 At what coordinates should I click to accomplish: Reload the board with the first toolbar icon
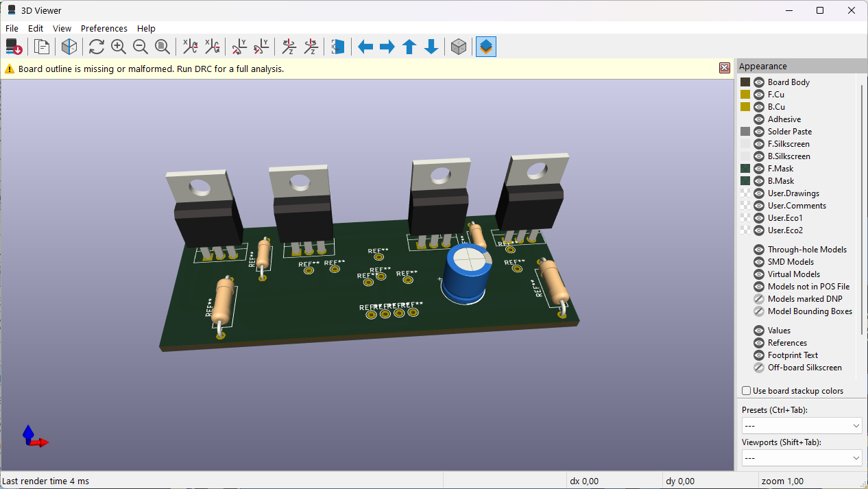[14, 47]
